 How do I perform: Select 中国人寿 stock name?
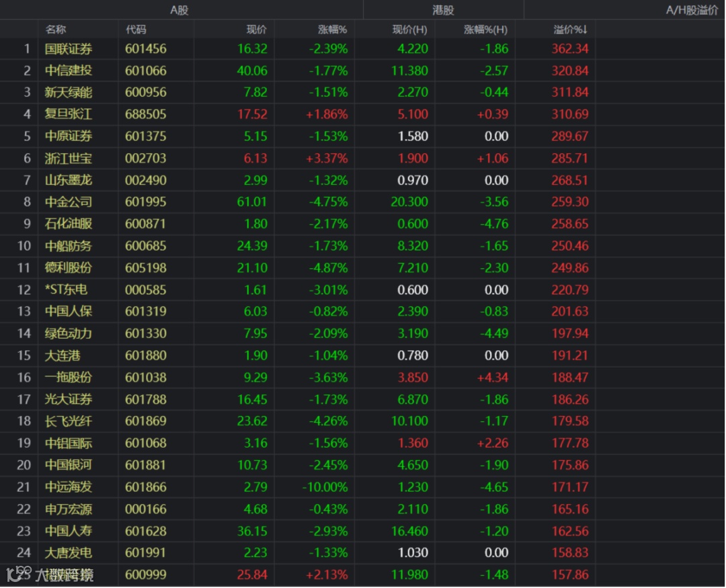(68, 531)
